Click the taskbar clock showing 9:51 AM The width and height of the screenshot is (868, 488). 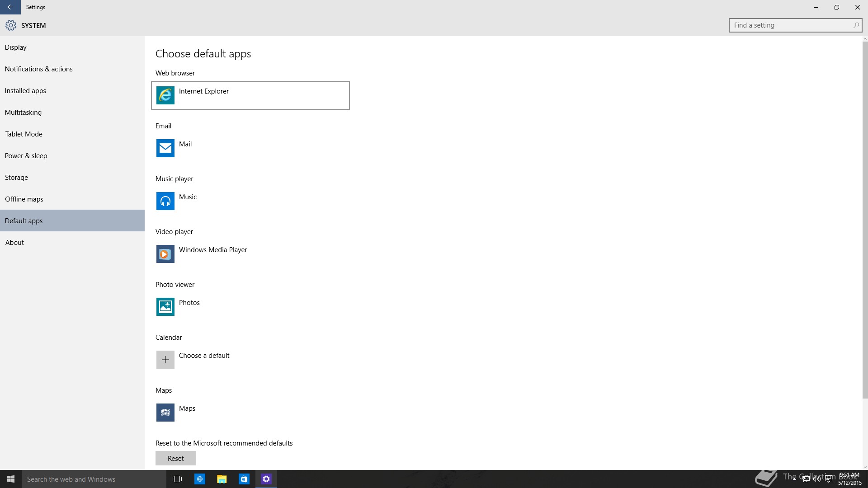pyautogui.click(x=849, y=479)
